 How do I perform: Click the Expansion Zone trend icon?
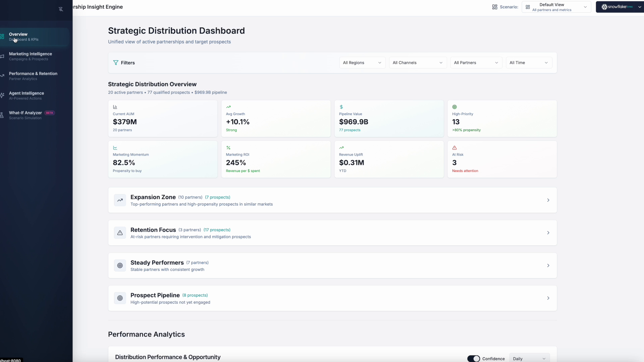click(120, 200)
